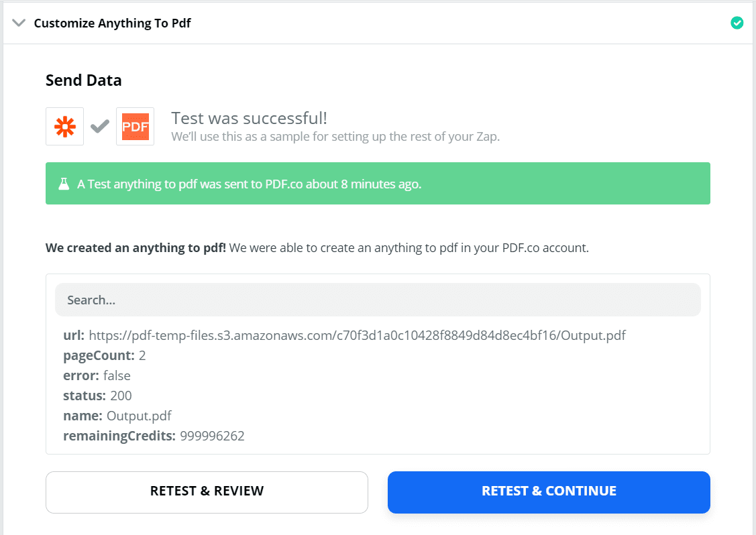756x535 pixels.
Task: Click the Send Data heading
Action: (x=83, y=80)
